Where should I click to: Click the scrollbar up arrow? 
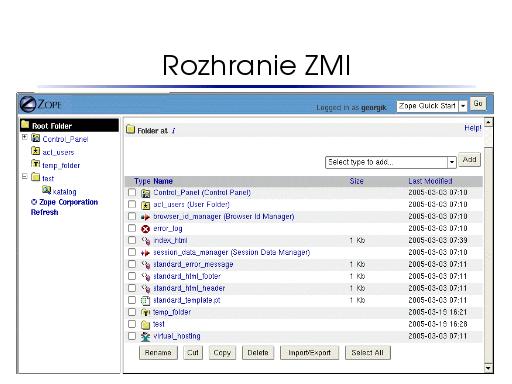[488, 122]
